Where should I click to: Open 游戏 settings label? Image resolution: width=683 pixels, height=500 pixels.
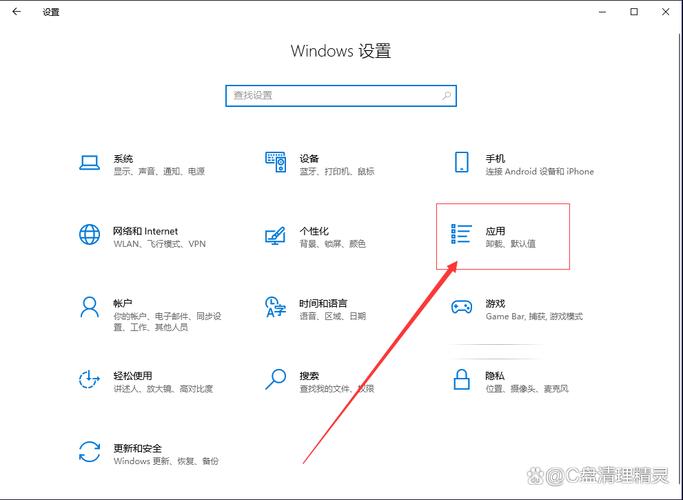pyautogui.click(x=495, y=303)
